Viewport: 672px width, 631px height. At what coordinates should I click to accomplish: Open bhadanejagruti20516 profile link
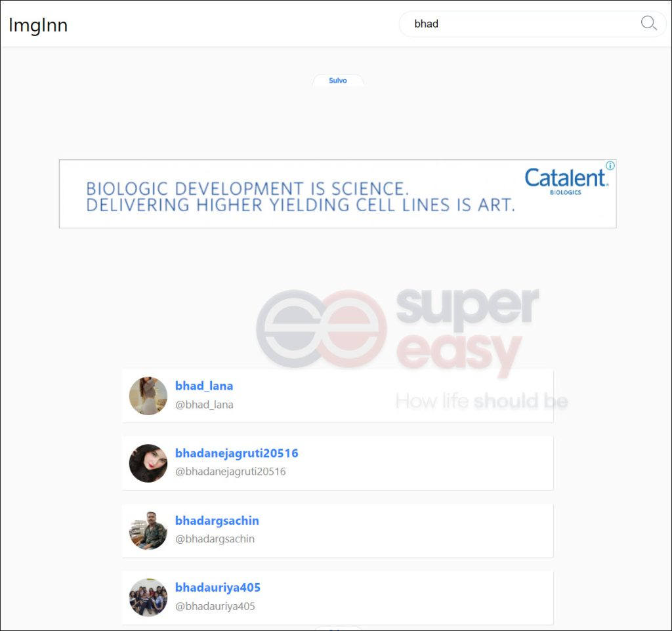[236, 453]
